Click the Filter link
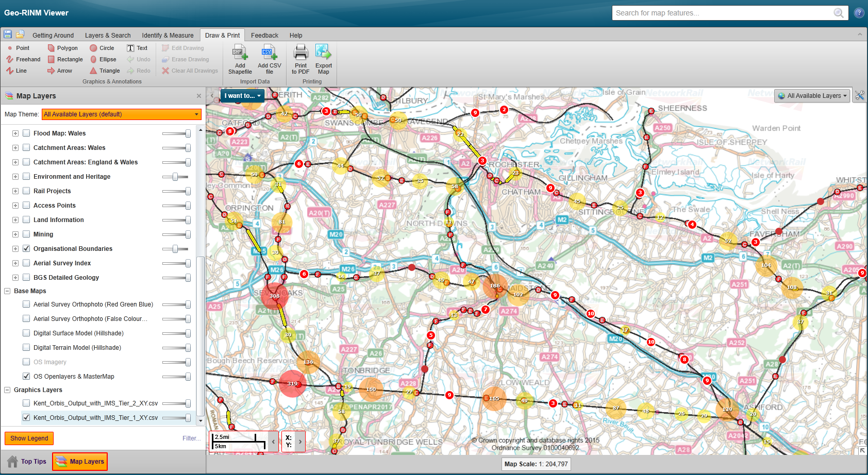This screenshot has width=868, height=475. pos(191,438)
